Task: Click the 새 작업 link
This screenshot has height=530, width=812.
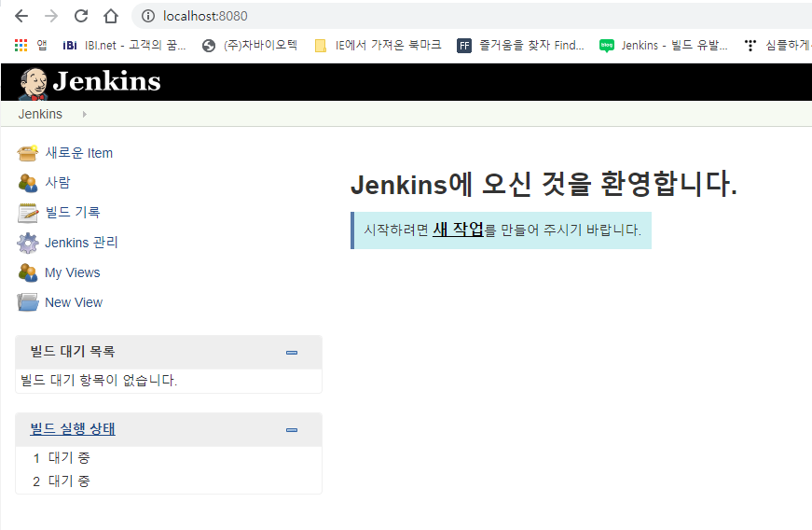Action: pyautogui.click(x=458, y=229)
